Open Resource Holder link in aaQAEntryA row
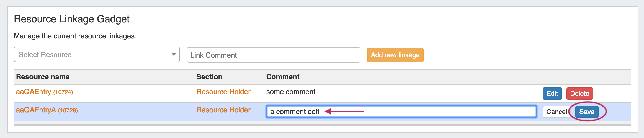Viewport: 644px width, 138px height. (x=223, y=110)
